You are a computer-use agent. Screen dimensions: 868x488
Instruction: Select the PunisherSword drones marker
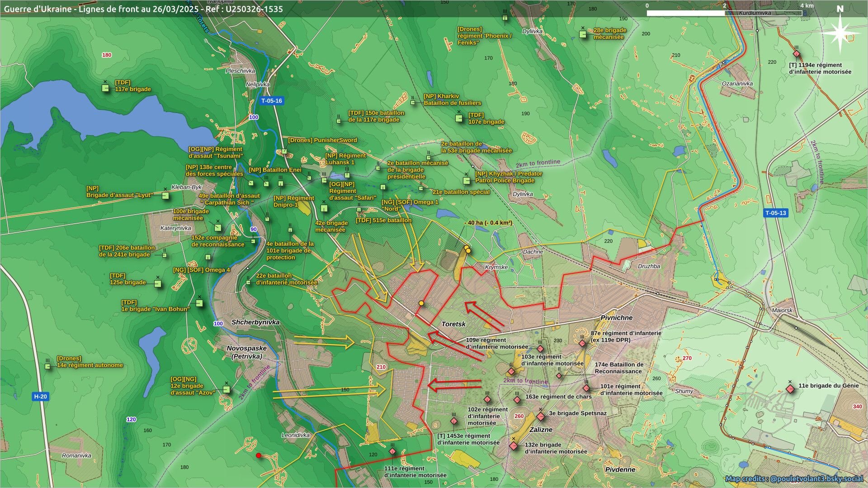(x=284, y=151)
